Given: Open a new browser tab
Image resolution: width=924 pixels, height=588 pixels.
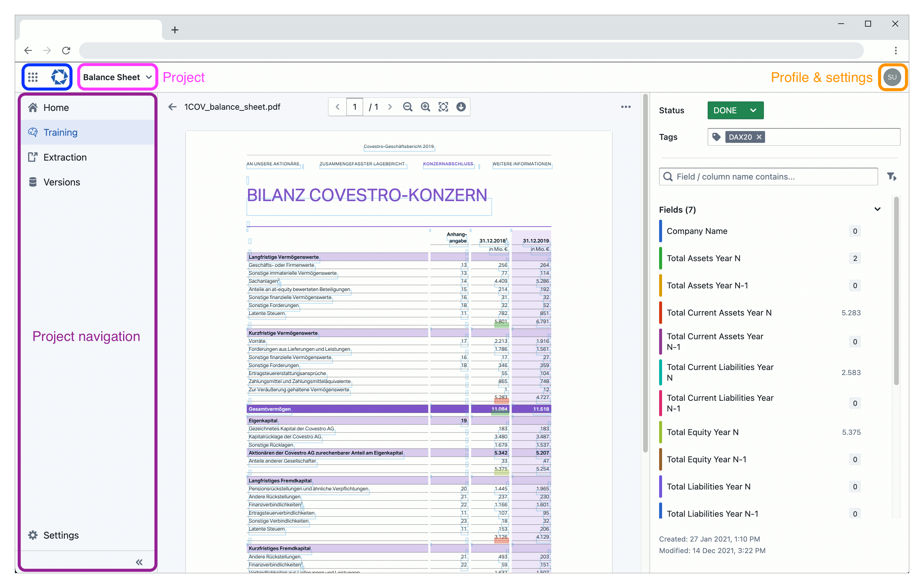Looking at the screenshot, I should click(175, 30).
